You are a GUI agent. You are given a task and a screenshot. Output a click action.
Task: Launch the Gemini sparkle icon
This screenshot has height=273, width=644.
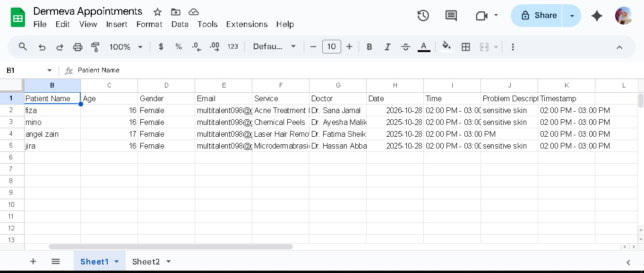[597, 16]
